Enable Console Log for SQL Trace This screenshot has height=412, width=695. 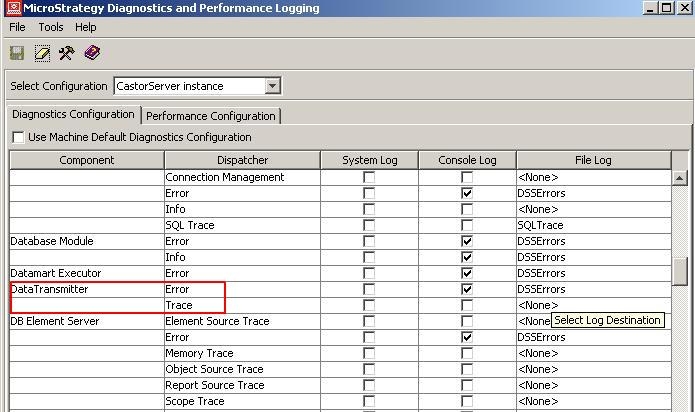tap(467, 225)
